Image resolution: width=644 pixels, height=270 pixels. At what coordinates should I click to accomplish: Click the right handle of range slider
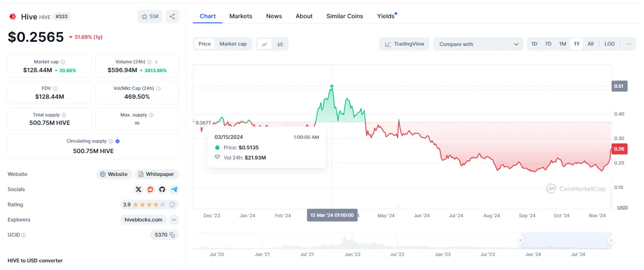[611, 241]
